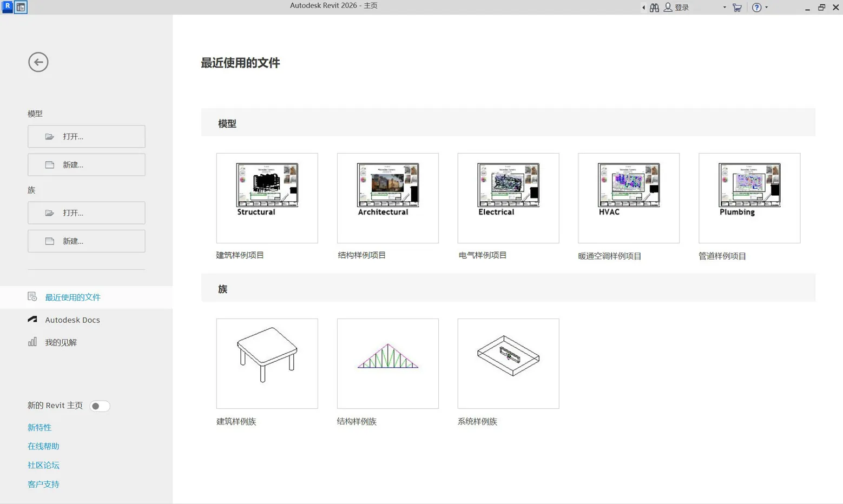The width and height of the screenshot is (843, 504).
Task: Click 新建 button under 族
Action: point(87,241)
